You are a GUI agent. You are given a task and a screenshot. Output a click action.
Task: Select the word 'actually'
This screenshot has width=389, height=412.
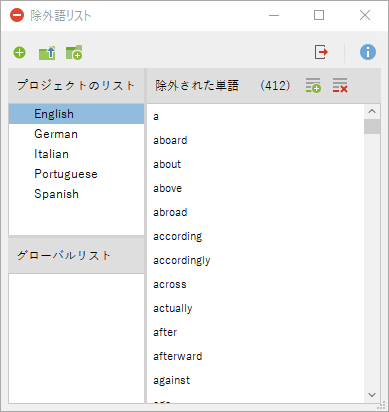(x=255, y=309)
